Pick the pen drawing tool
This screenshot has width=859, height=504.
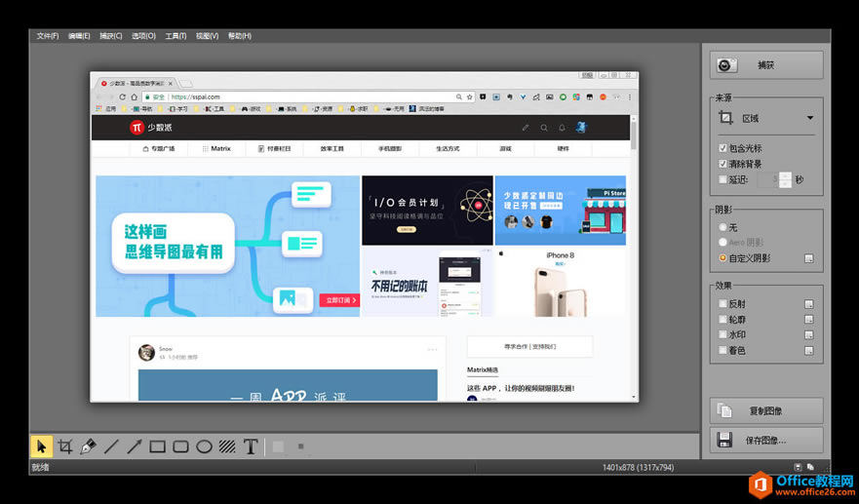click(x=89, y=446)
